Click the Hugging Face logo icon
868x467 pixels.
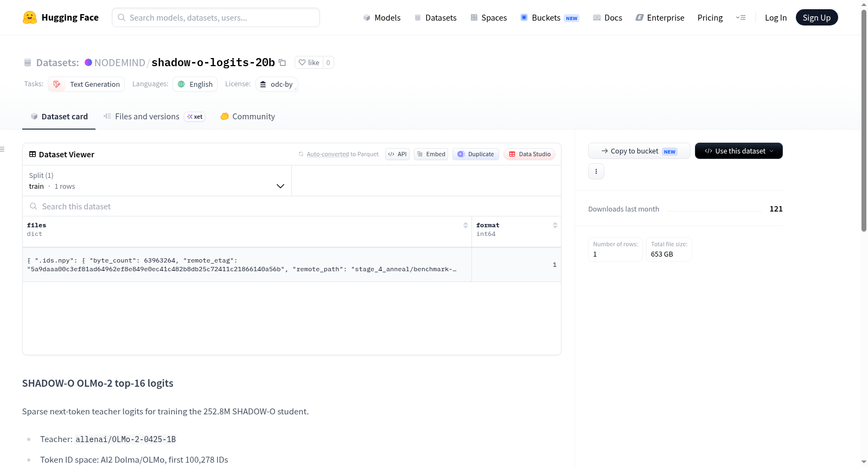[29, 17]
